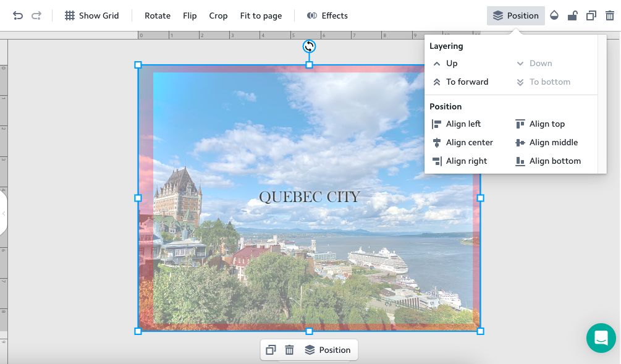
Task: Click the top-middle resize handle
Action: point(310,65)
